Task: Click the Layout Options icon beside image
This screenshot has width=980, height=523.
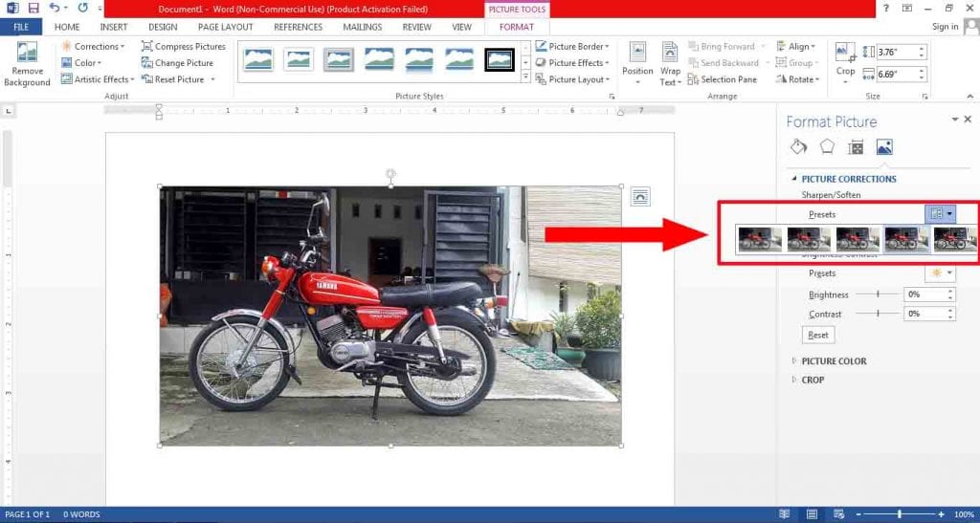Action: [x=640, y=197]
